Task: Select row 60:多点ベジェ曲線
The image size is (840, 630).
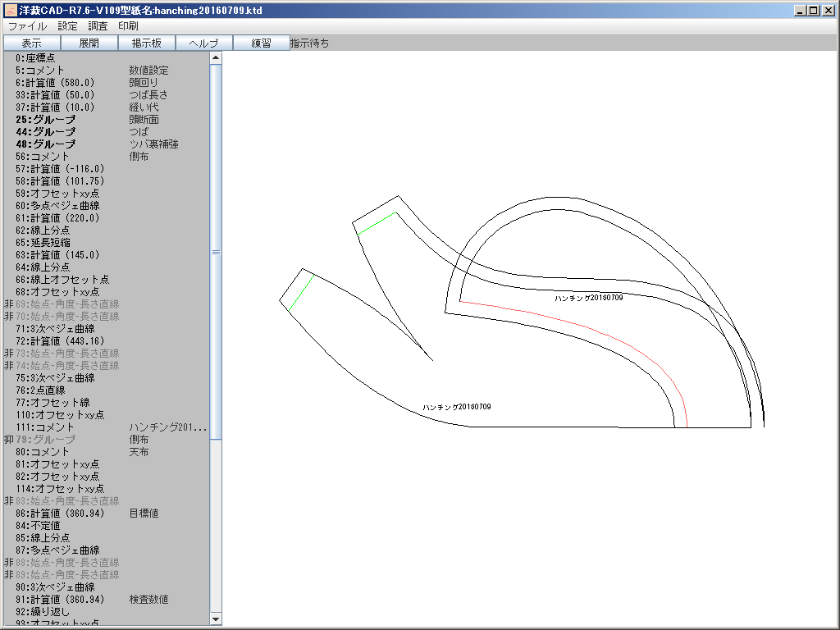Action: point(107,206)
